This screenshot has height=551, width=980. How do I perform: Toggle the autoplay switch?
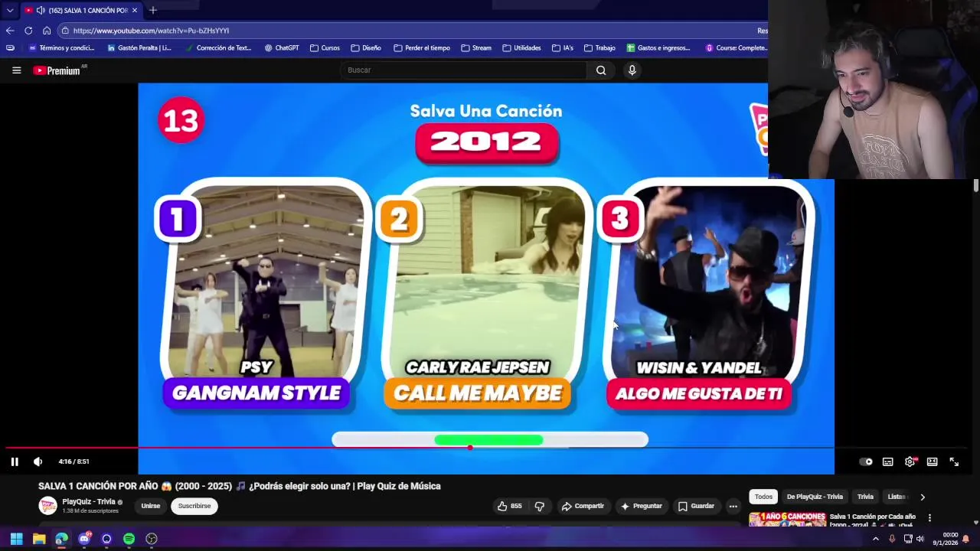pos(866,461)
